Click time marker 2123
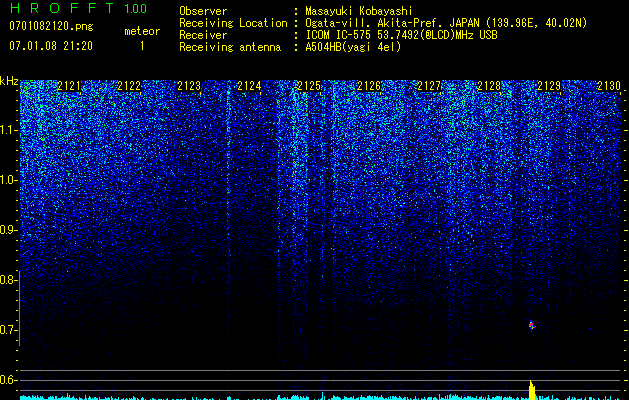The width and height of the screenshot is (629, 400). click(x=189, y=86)
